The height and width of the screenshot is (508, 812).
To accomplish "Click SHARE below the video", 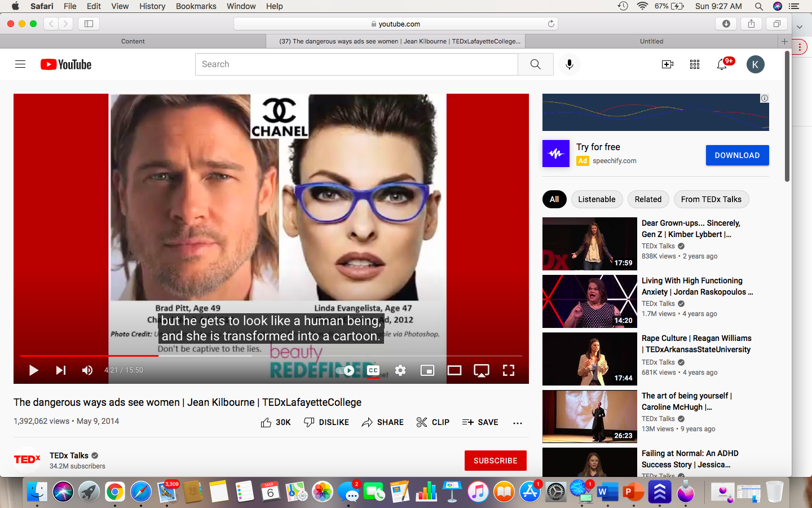I will coord(383,422).
